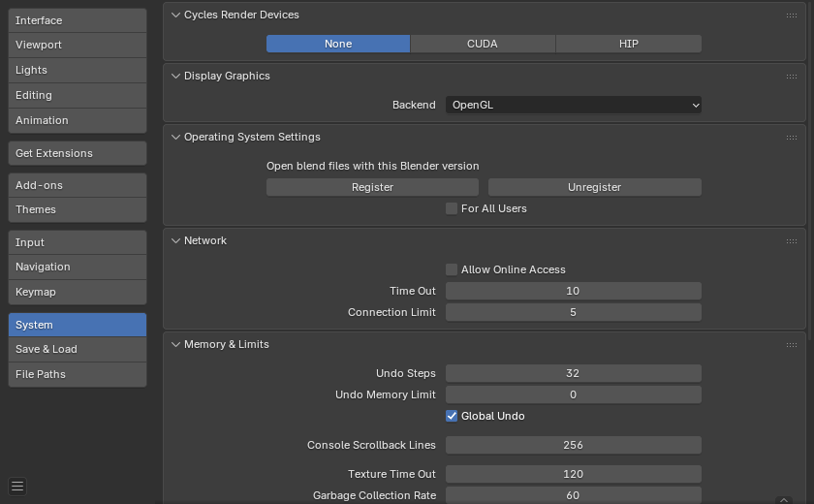The height and width of the screenshot is (504, 814).
Task: Open the Get Extensions tab
Action: 78,153
